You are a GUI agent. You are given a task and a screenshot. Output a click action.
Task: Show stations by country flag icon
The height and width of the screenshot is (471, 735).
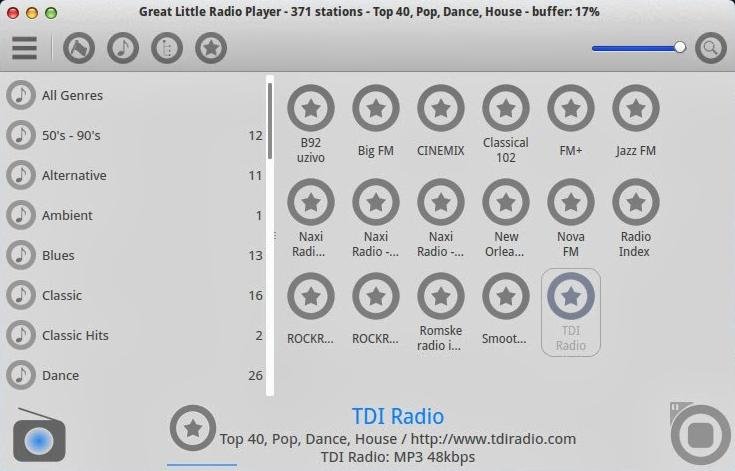79,48
